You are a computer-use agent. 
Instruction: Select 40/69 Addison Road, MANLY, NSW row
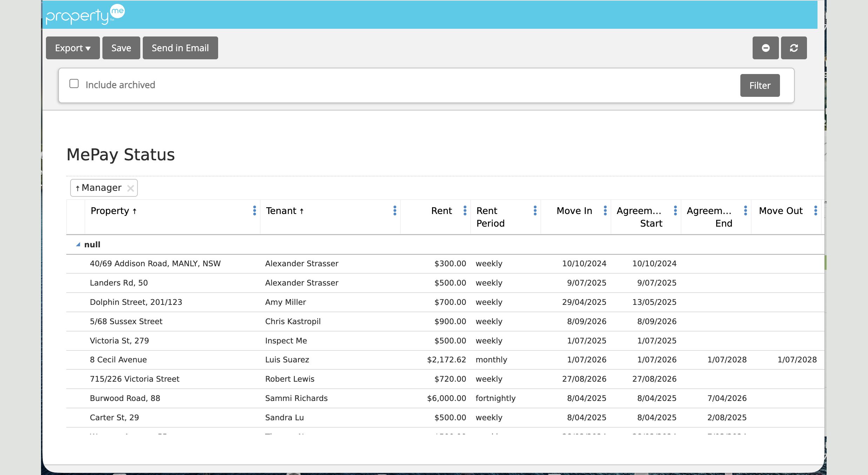(x=445, y=264)
